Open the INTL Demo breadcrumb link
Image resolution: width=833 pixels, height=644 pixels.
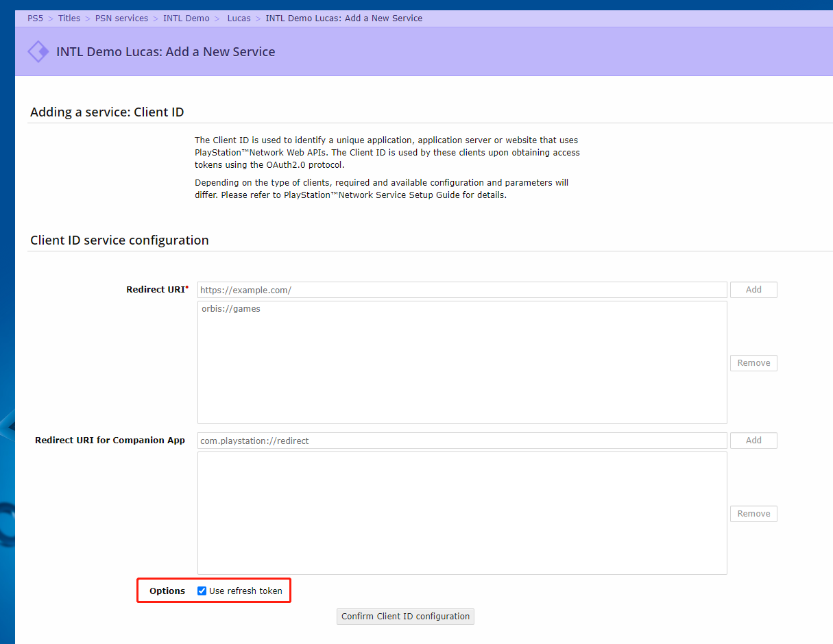coord(186,18)
